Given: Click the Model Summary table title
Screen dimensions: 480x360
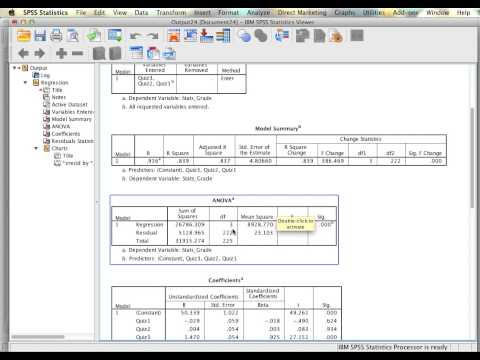Looking at the screenshot, I should (278, 128).
